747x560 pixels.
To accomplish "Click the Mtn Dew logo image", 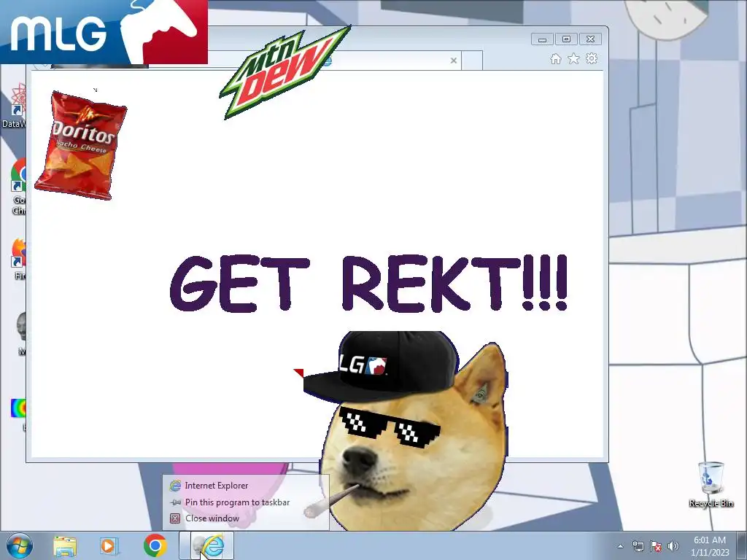I will [285, 71].
